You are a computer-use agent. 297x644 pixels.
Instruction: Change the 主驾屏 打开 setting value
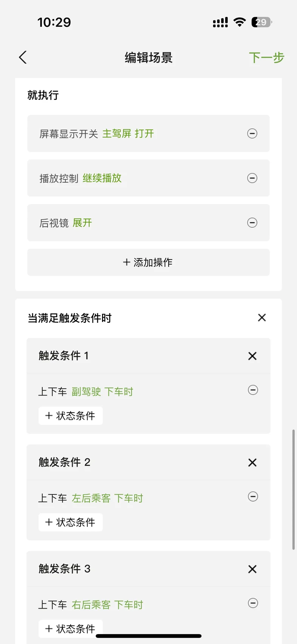(128, 133)
